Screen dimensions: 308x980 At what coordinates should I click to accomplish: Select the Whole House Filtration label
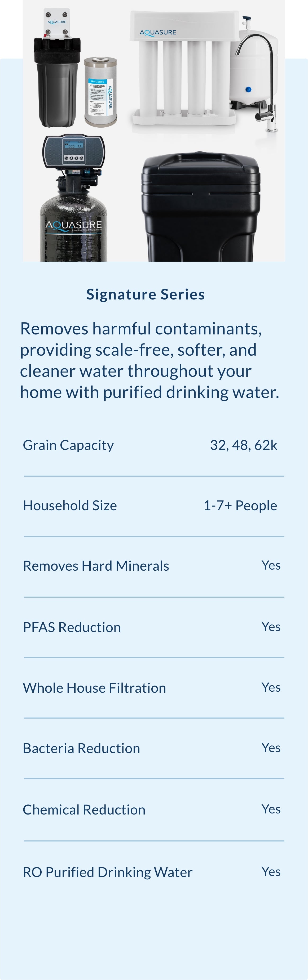(94, 688)
